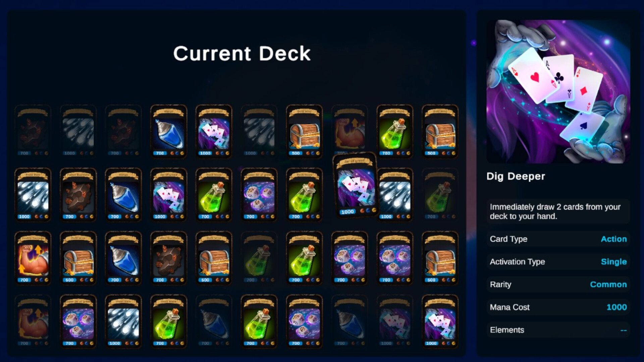
Task: Select the Healing Hand green potion in top row
Action: 395,131
